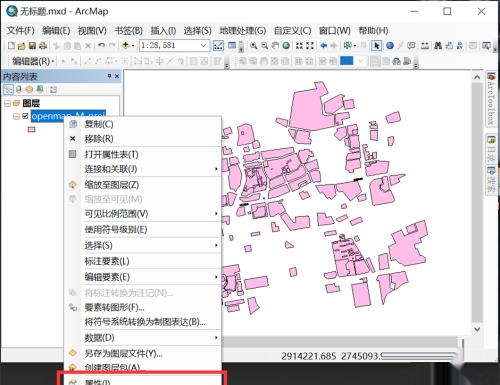The image size is (500, 385).
Task: Choose 缩放至图层(Z) from context menu
Action: click(143, 185)
